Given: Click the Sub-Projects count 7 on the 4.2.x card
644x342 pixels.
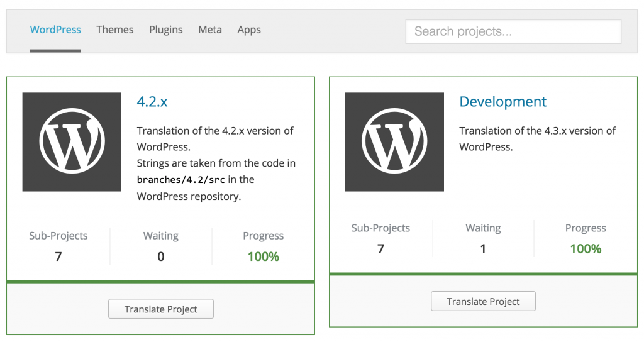Looking at the screenshot, I should pyautogui.click(x=58, y=256).
